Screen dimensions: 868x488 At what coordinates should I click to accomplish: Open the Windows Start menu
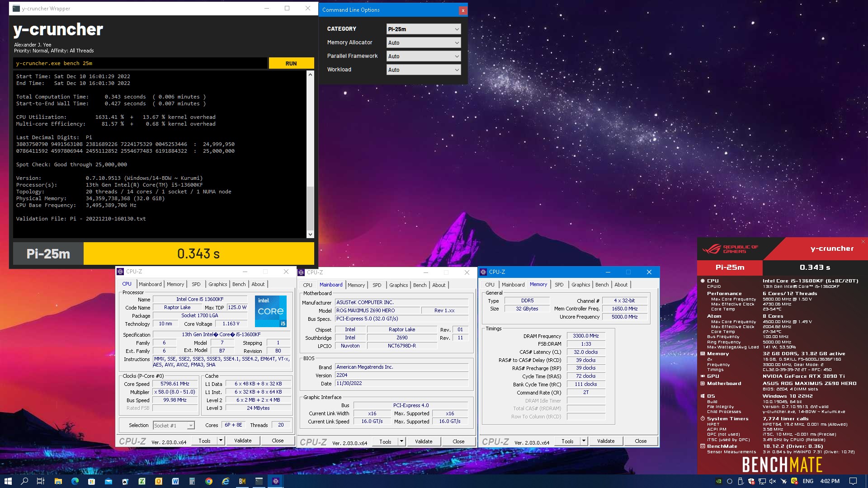[x=8, y=481]
